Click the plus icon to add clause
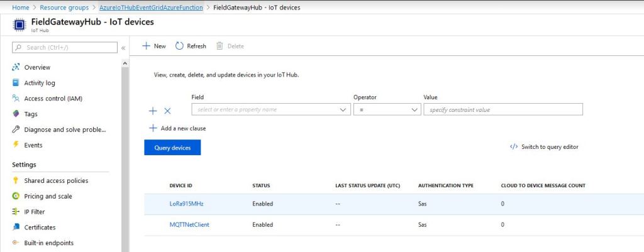The width and height of the screenshot is (644, 252). 153,111
